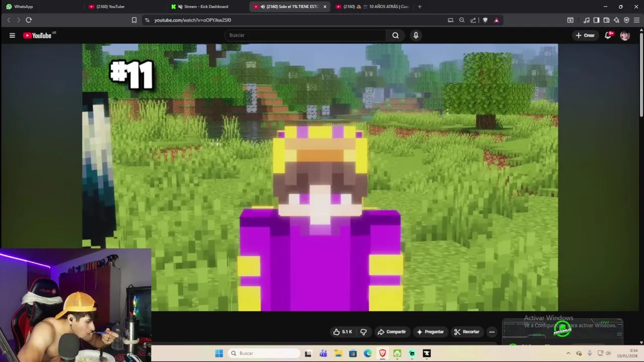Switch to the (2160) YouTube tab
Viewport: 644px width, 362px height.
click(x=124, y=7)
